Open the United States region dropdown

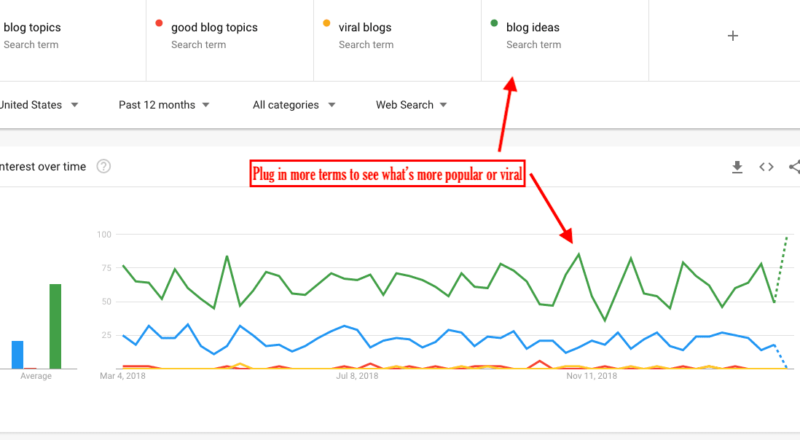39,105
